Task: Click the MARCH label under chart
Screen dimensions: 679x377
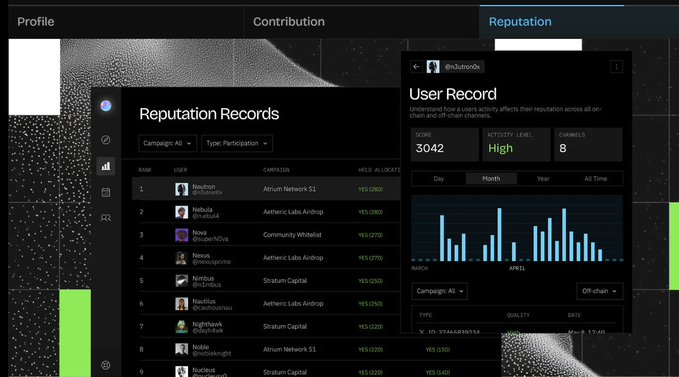Action: click(420, 268)
